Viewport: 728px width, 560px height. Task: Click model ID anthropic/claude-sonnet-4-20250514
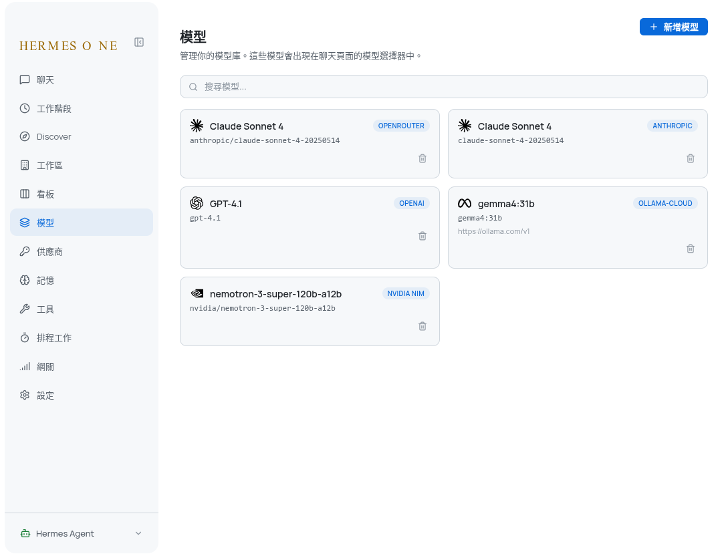coord(265,140)
